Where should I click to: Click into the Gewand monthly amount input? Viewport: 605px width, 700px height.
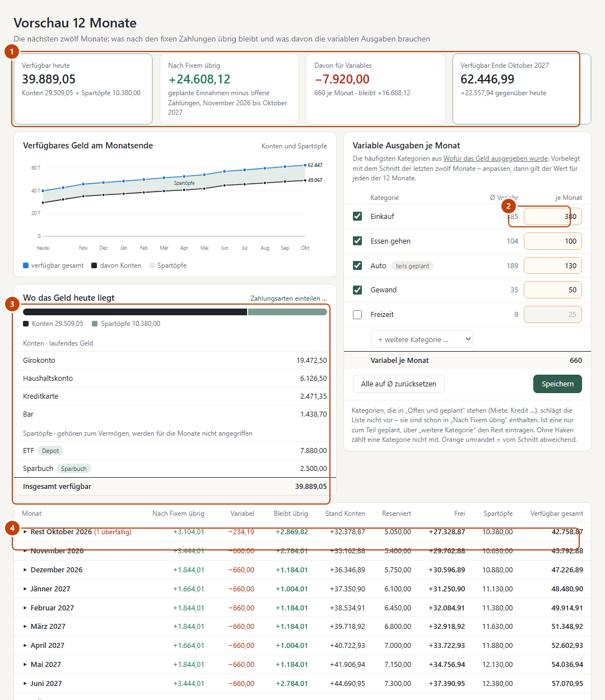[x=553, y=290]
